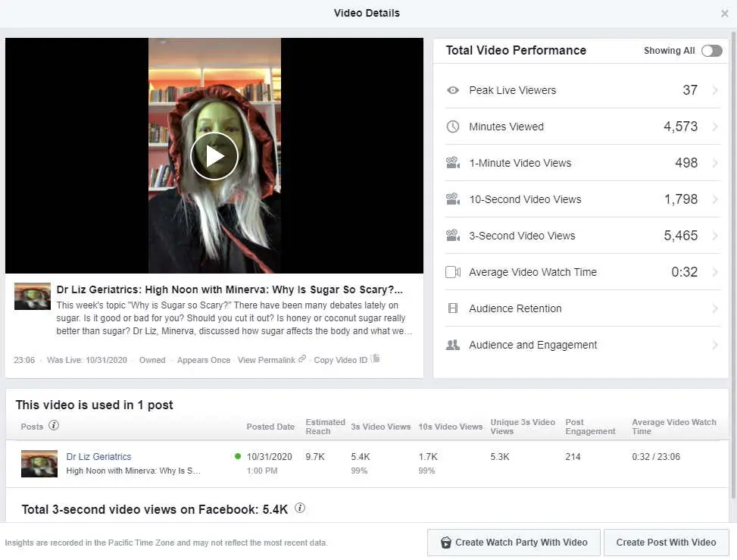Click the permalink chain icon
This screenshot has height=560, width=737.
tap(301, 358)
